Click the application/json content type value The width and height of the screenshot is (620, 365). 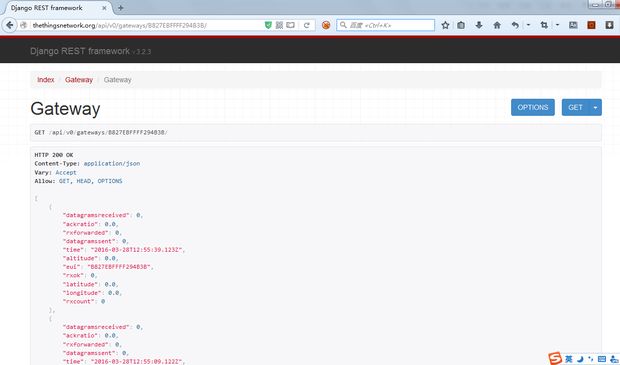click(x=112, y=163)
